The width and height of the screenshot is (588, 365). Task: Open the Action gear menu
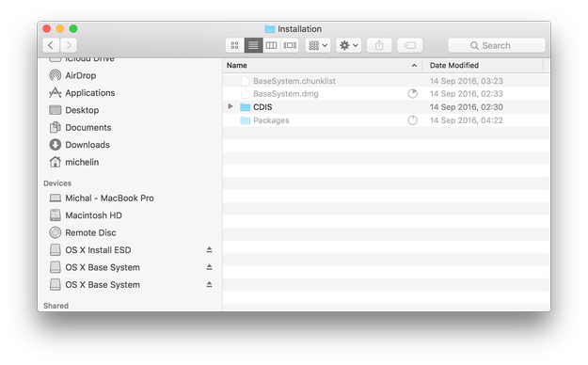click(349, 45)
